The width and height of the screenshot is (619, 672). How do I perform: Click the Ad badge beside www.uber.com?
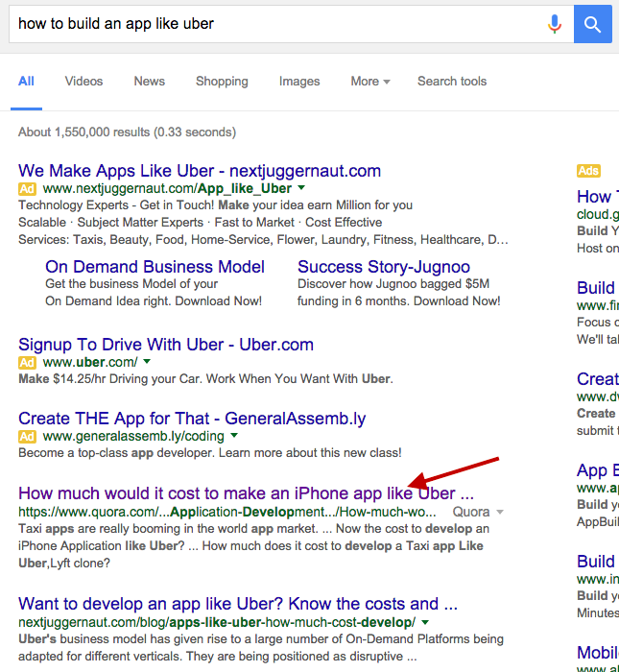(27, 363)
